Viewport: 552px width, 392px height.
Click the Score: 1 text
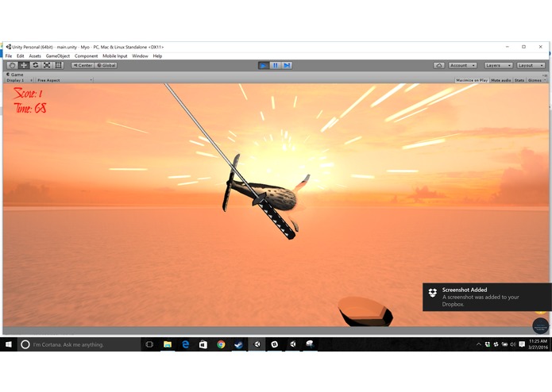28,93
